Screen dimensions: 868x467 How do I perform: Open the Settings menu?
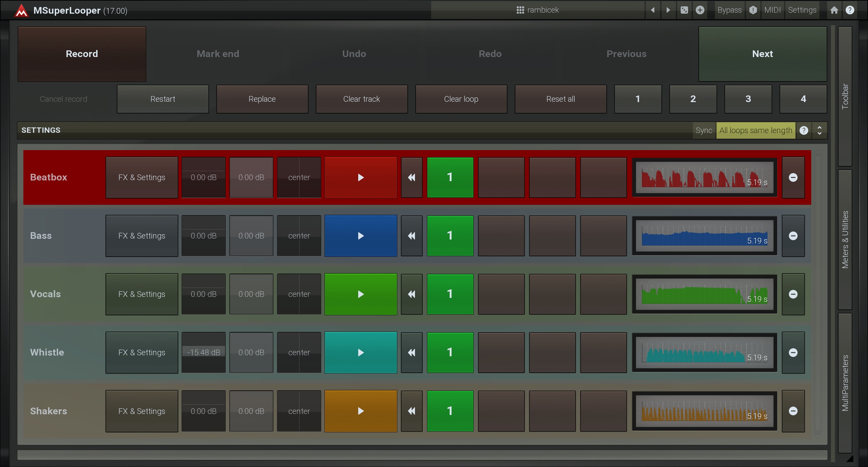802,10
